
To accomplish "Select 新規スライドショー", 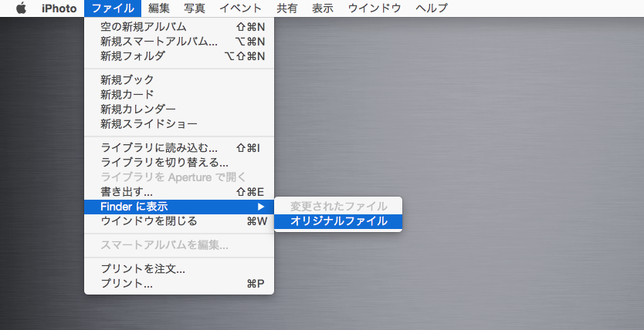I will click(x=179, y=124).
